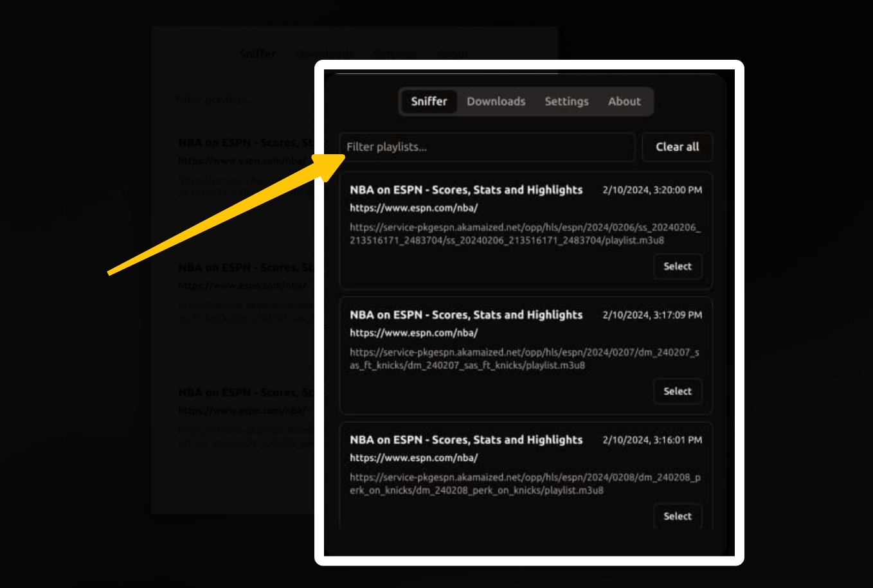Click the dimmed Sniffer tab in the background window

pos(257,54)
